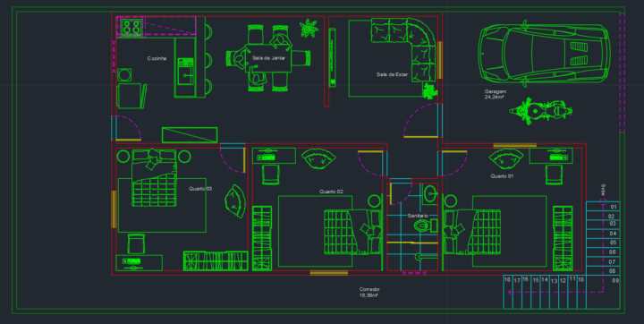Click the Quarto 03 bed drawing
The image size is (644, 324).
click(x=155, y=177)
